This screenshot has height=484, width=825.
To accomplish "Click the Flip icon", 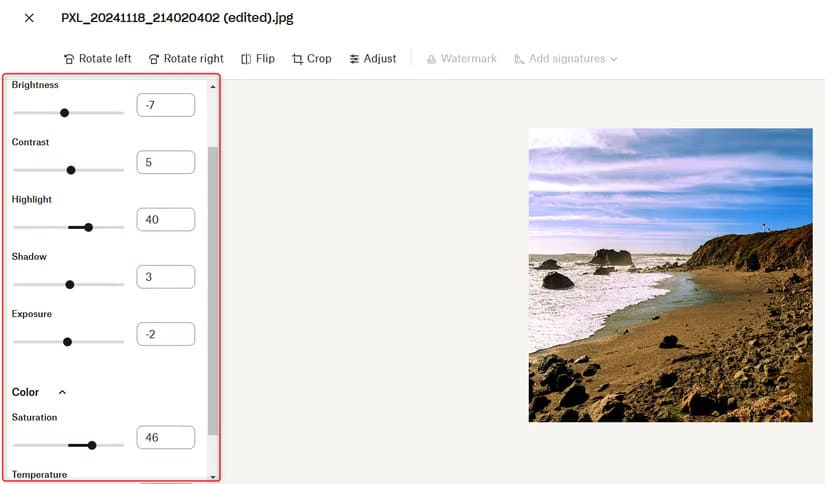I will [246, 59].
